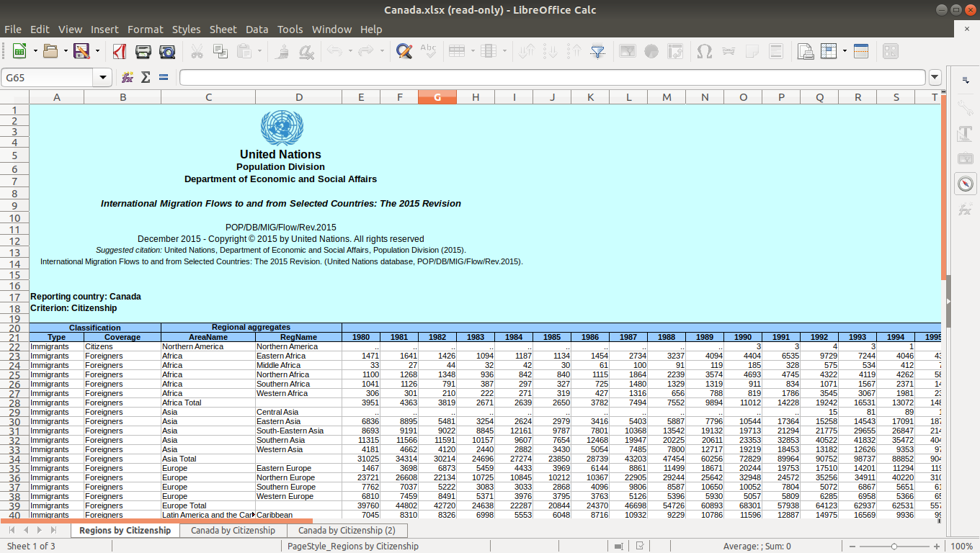
Task: Expand the Name Box dropdown
Action: point(102,77)
